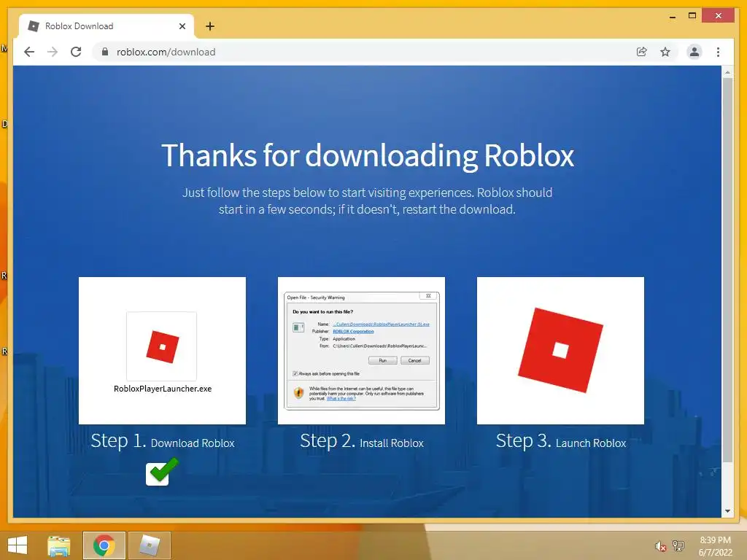Click the RobloxPlayerLauncher.exe file name text
The image size is (747, 560).
(x=163, y=389)
